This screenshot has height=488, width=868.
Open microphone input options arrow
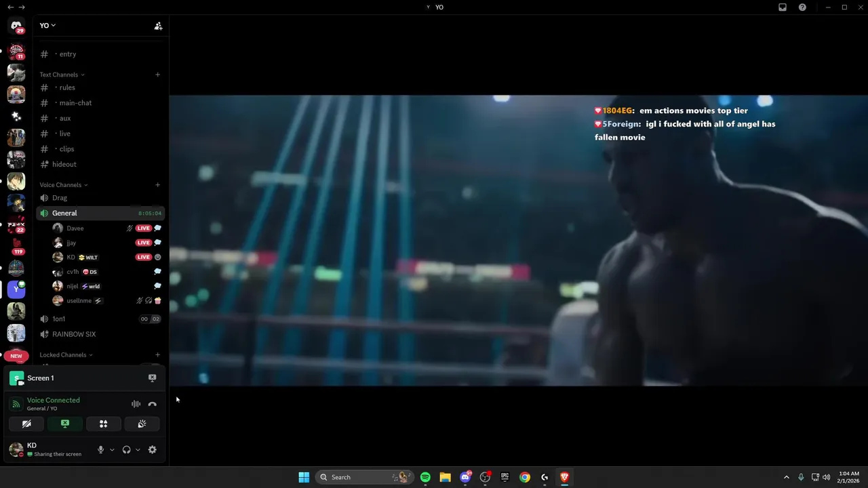(x=112, y=449)
